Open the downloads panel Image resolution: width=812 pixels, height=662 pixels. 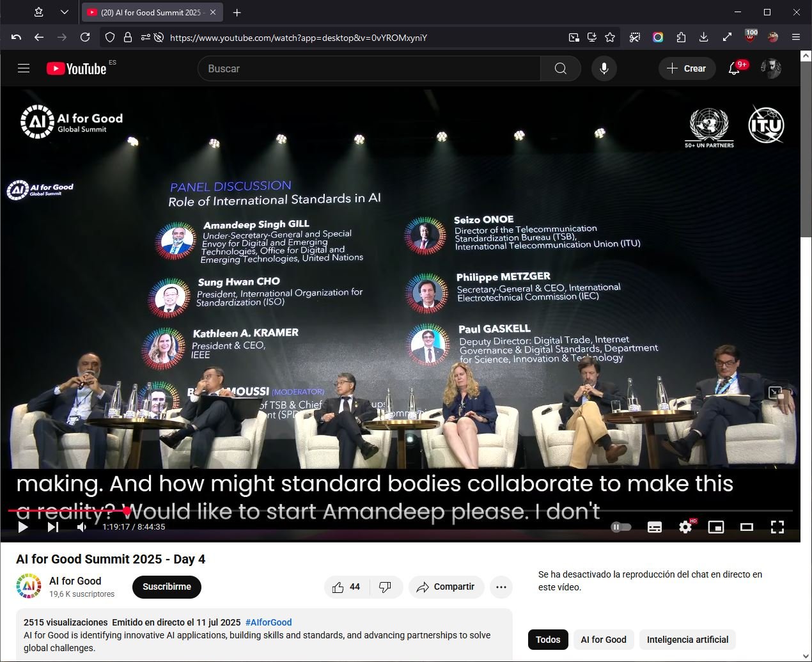point(704,37)
